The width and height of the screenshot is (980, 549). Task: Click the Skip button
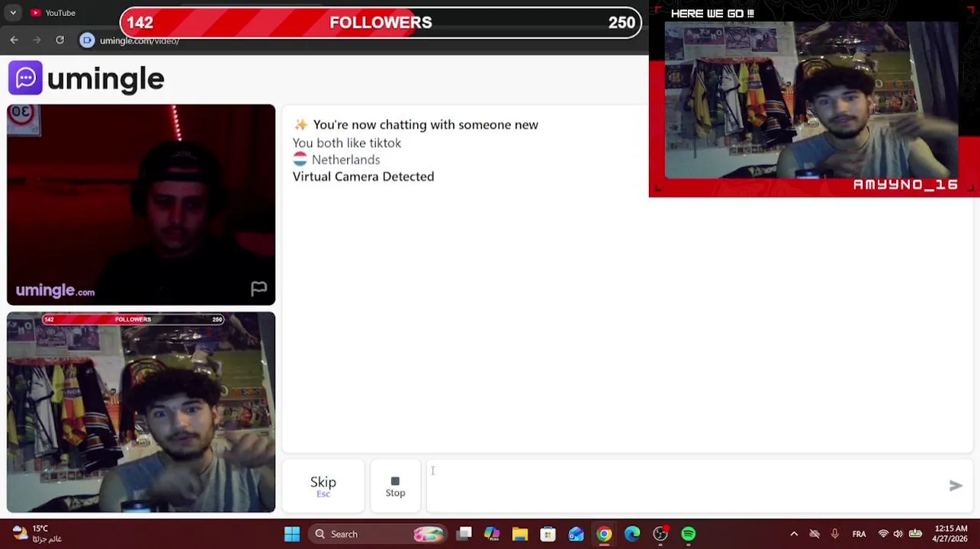(x=323, y=486)
